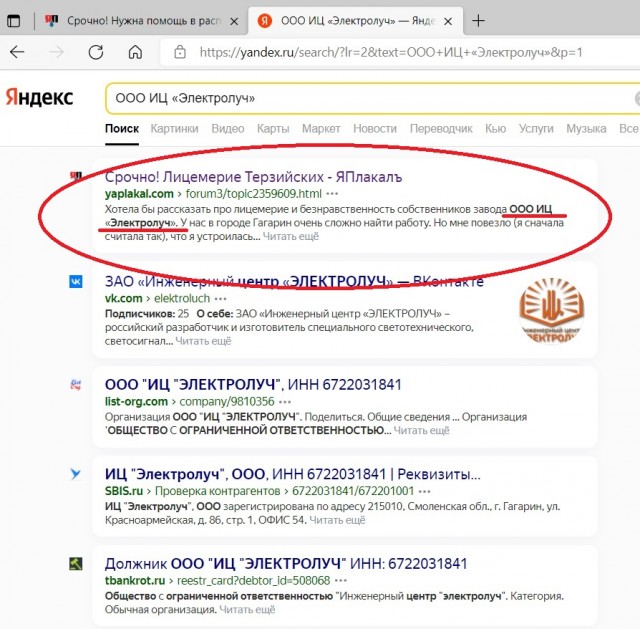Viewport: 640px width, 629px height.
Task: Click the ЯП favicon beside first result
Action: pyautogui.click(x=76, y=176)
